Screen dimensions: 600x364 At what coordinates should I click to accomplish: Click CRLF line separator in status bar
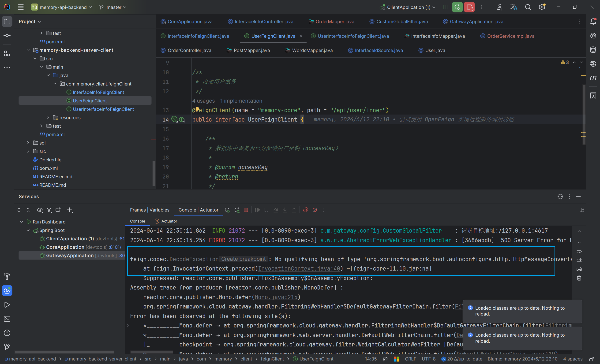pyautogui.click(x=410, y=359)
